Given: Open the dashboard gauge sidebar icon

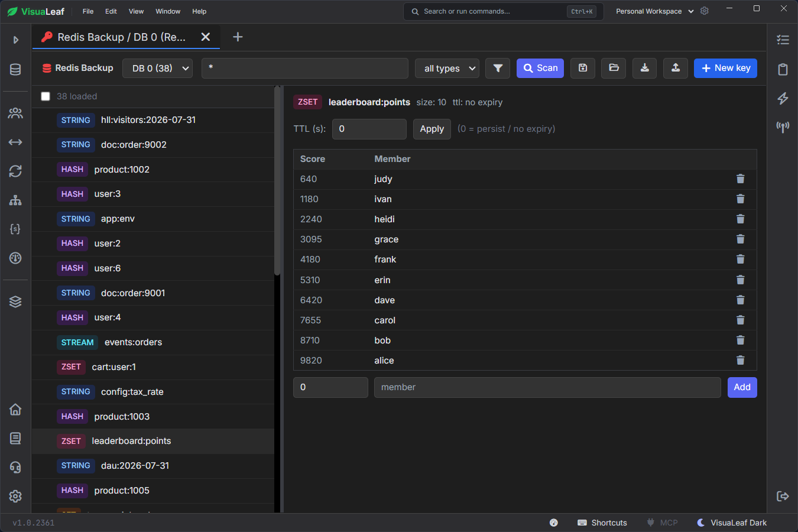Looking at the screenshot, I should (x=15, y=258).
